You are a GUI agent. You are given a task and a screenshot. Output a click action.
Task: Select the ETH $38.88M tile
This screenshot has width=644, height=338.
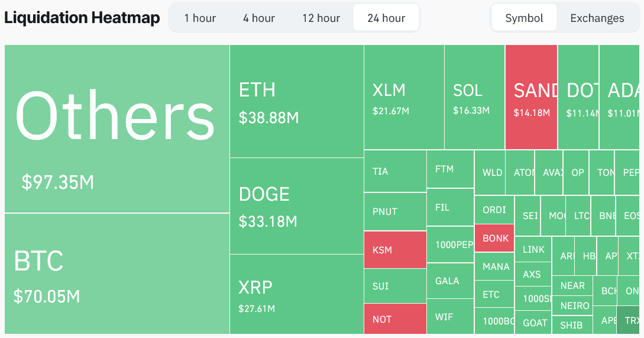pyautogui.click(x=296, y=101)
